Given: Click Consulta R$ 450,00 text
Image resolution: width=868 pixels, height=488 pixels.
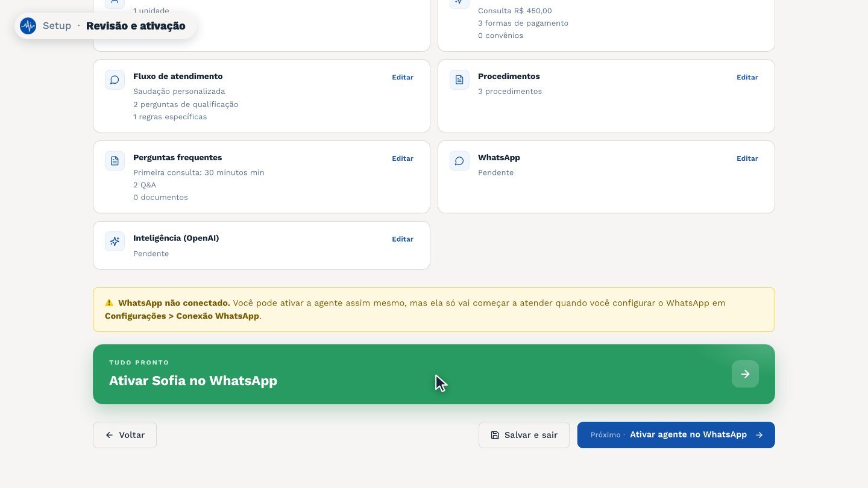Looking at the screenshot, I should (x=515, y=11).
